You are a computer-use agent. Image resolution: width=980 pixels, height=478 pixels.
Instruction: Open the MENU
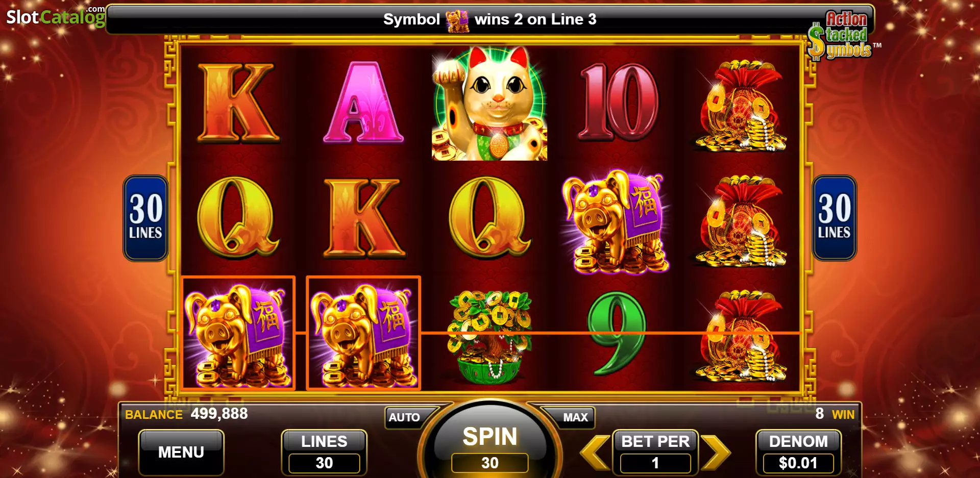pos(181,452)
